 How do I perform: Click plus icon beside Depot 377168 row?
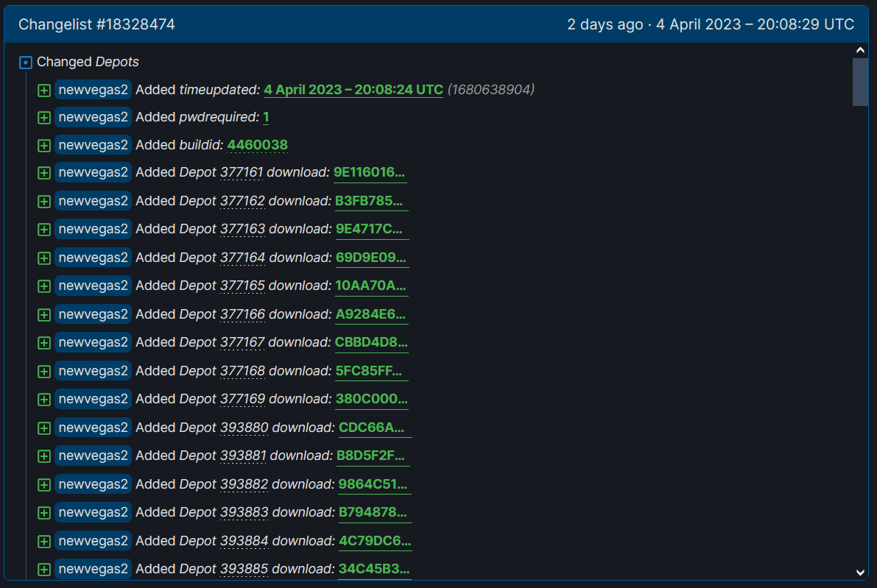click(x=44, y=371)
